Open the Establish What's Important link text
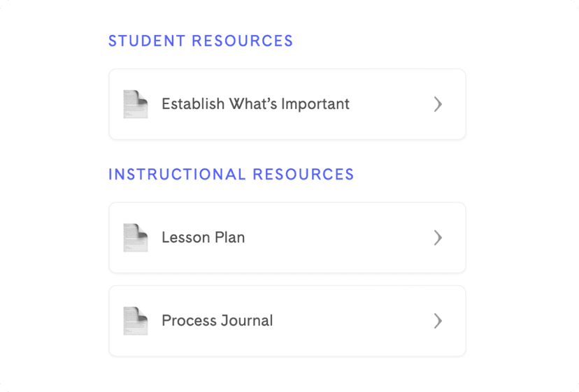 tap(255, 104)
